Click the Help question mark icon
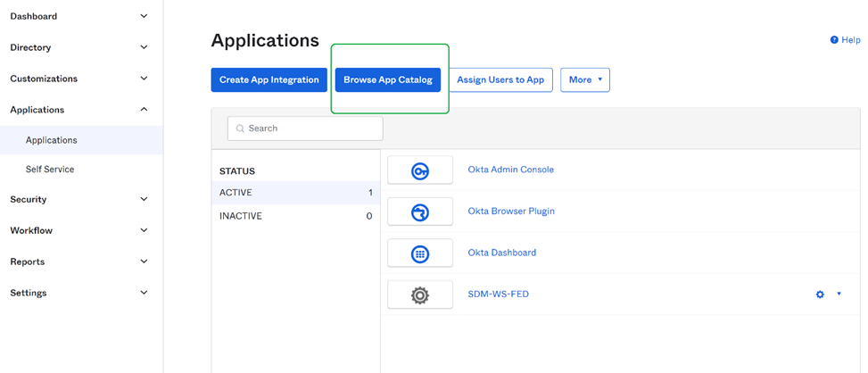The height and width of the screenshot is (373, 868). 834,40
